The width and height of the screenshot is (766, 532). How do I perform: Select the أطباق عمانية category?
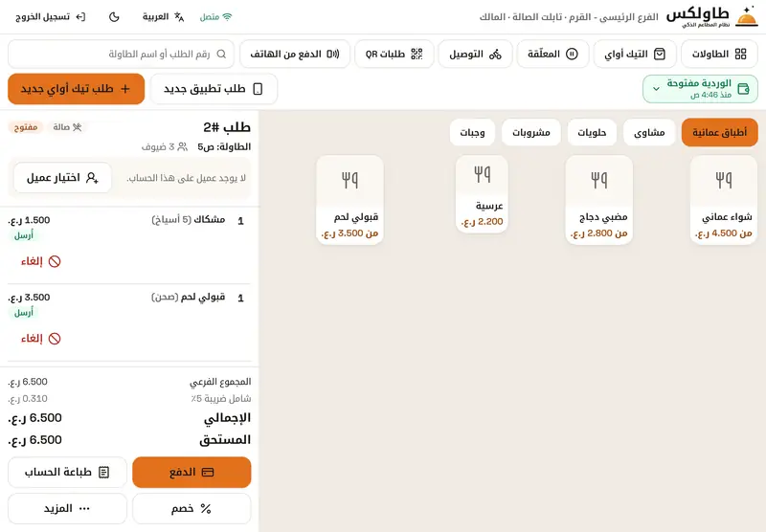tap(720, 132)
